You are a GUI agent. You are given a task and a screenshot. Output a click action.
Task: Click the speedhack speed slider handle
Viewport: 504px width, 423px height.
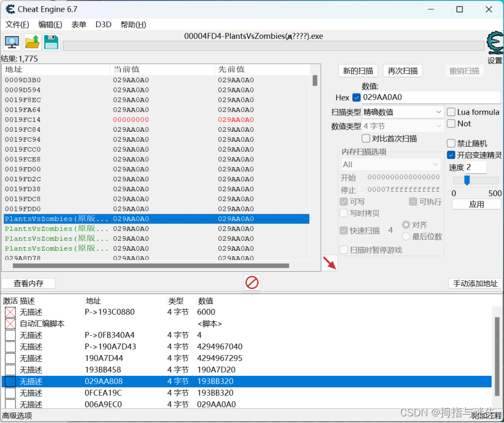467,180
